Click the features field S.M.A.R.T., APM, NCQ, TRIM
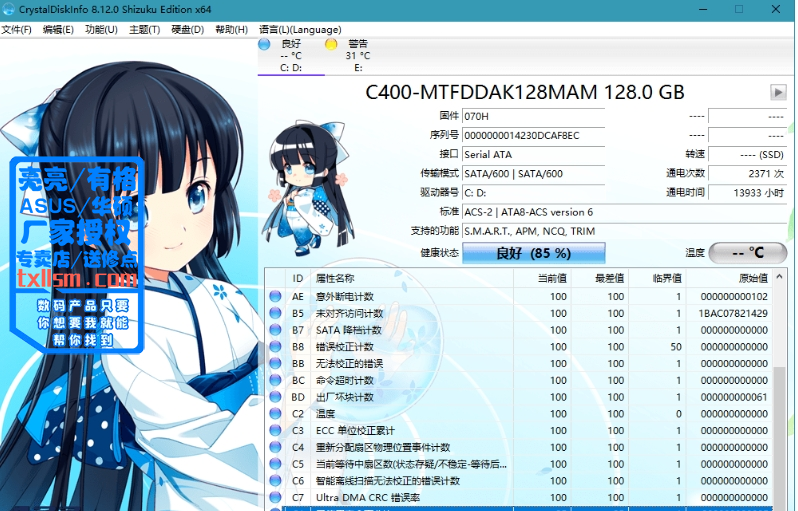 click(x=624, y=231)
